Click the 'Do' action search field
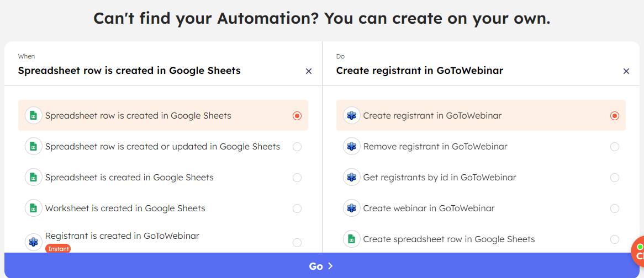Viewport: 644px width, 278px height. [469, 71]
